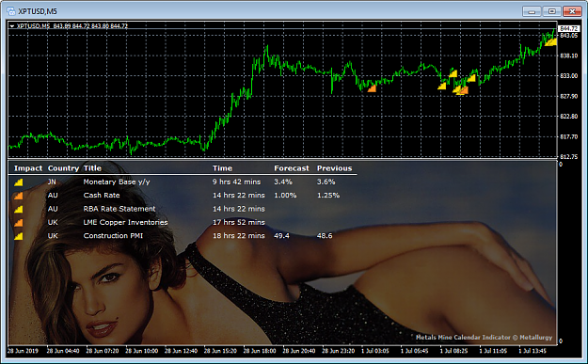Click the 812.75 price axis label
This screenshot has height=364, width=588.
(x=569, y=157)
